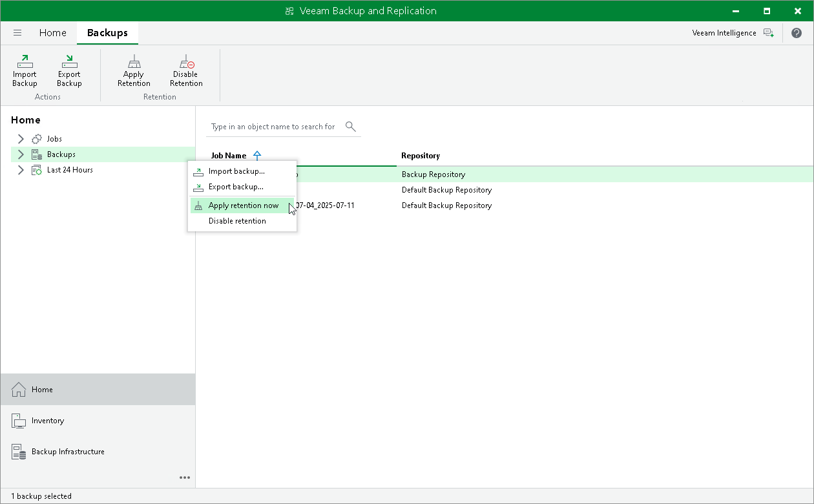Image resolution: width=814 pixels, height=504 pixels.
Task: Click the Jobs gear icon in tree
Action: pyautogui.click(x=37, y=139)
